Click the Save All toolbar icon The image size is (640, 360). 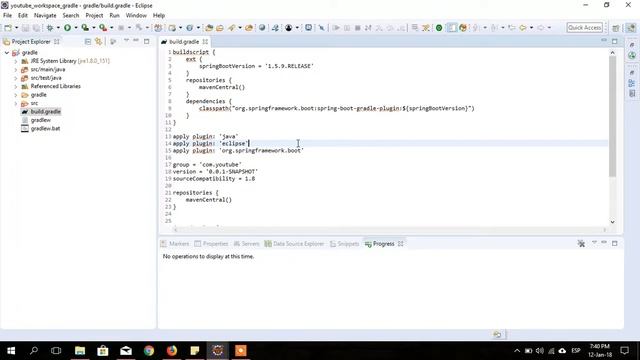36,28
